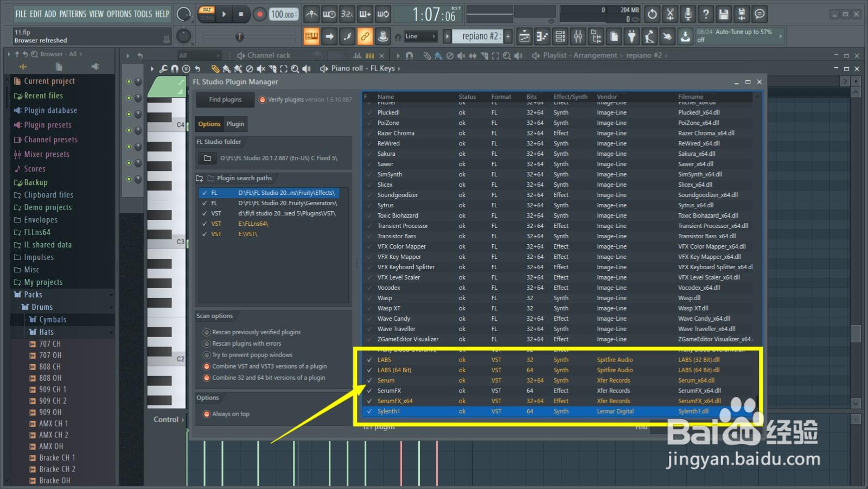868x489 pixels.
Task: Enable Try to prevent popup windows
Action: (207, 355)
